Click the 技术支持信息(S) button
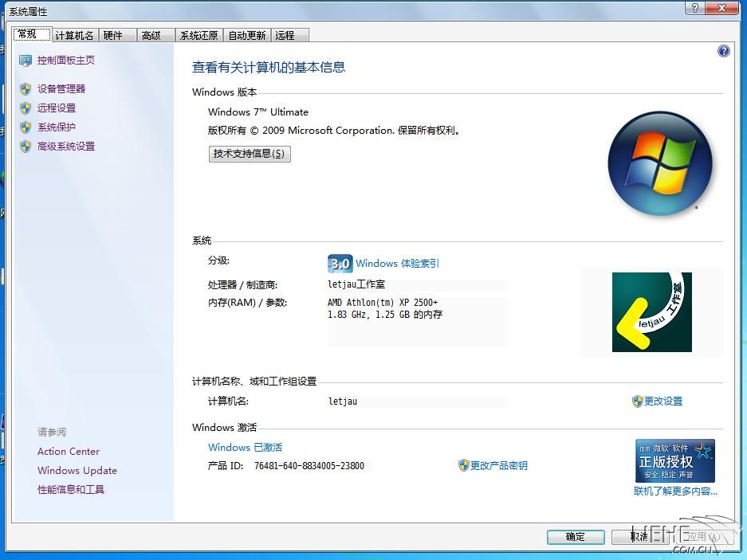The image size is (747, 560). (x=250, y=154)
